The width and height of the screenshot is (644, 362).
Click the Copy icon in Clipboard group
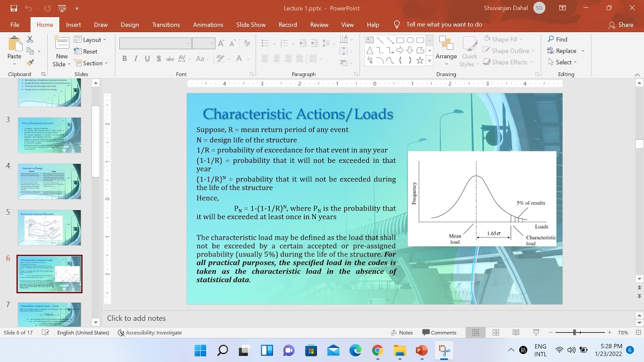click(30, 51)
